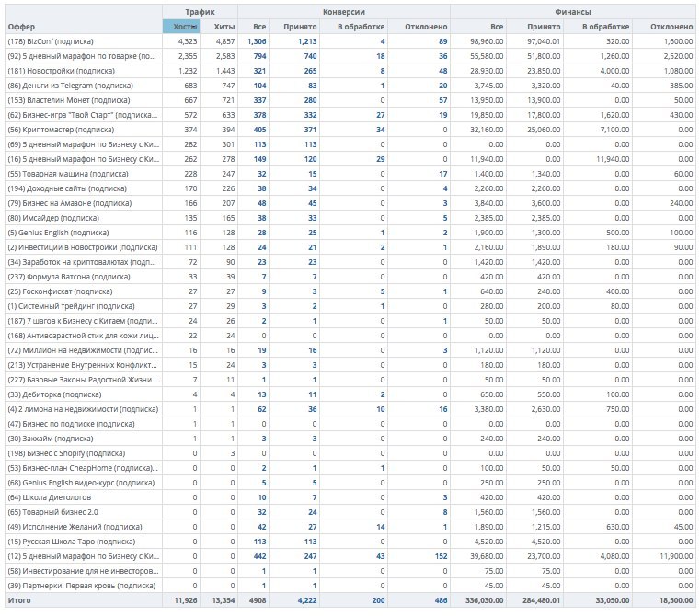Open 62 conversions for 2 лимона на недвижимости
Image resolution: width=700 pixels, height=616 pixels.
(x=262, y=409)
